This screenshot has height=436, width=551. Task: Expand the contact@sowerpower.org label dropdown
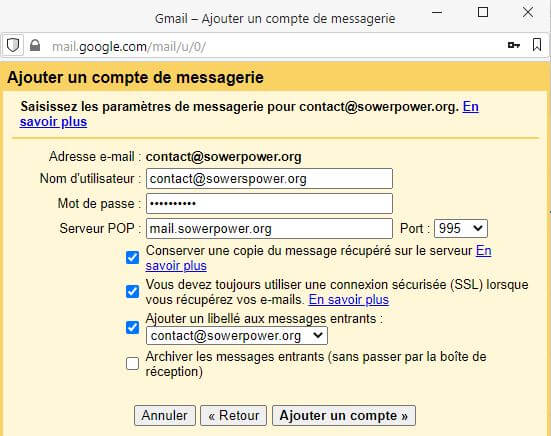pyautogui.click(x=236, y=336)
